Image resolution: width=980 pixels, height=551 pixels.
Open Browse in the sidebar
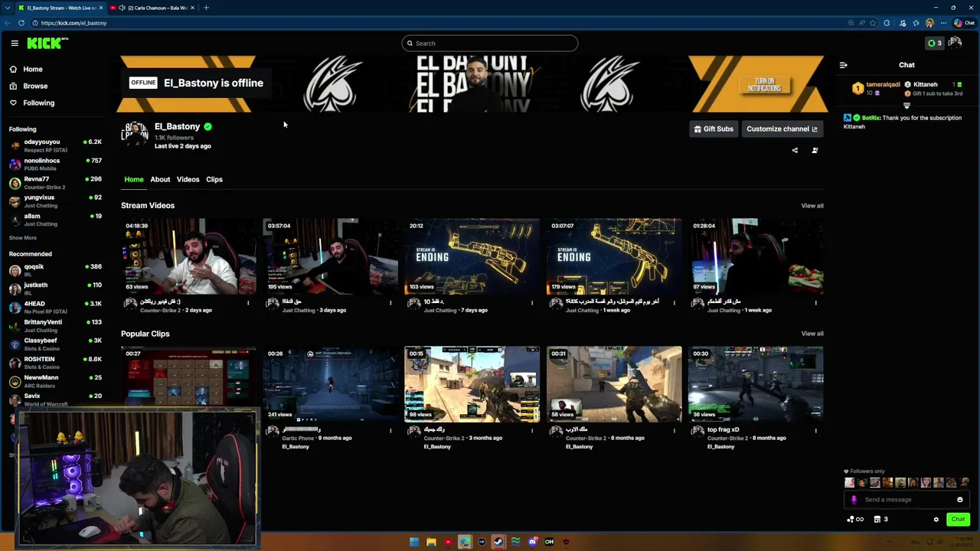(x=28, y=86)
